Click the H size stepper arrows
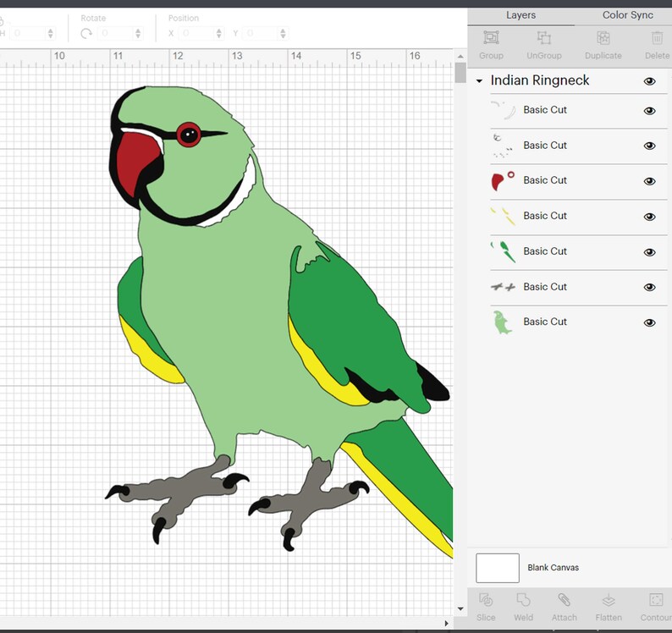This screenshot has height=633, width=672. tap(51, 34)
